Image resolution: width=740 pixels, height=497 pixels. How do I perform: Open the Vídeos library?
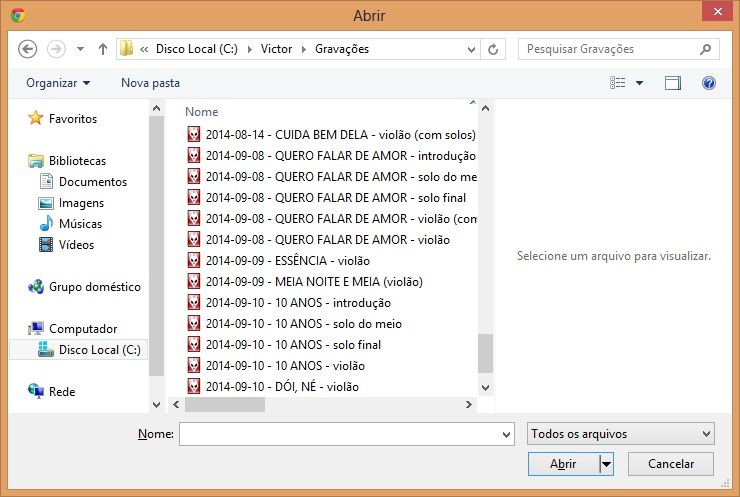tap(66, 245)
